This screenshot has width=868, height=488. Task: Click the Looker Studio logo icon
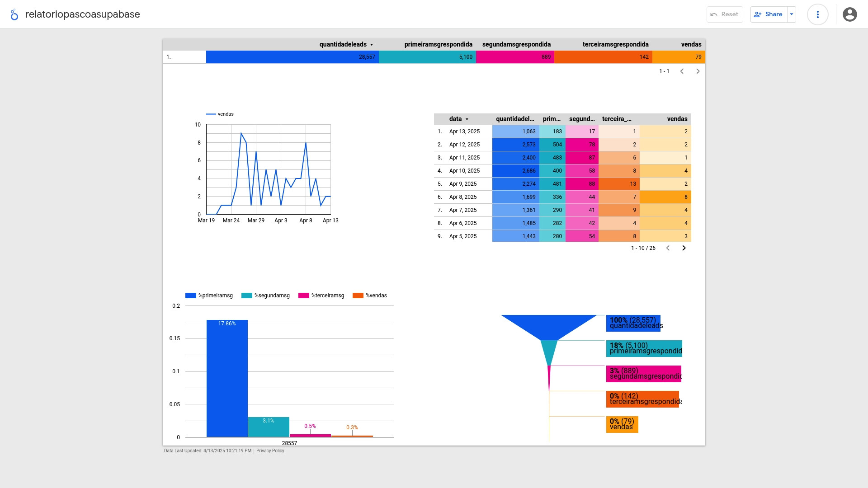(x=14, y=14)
